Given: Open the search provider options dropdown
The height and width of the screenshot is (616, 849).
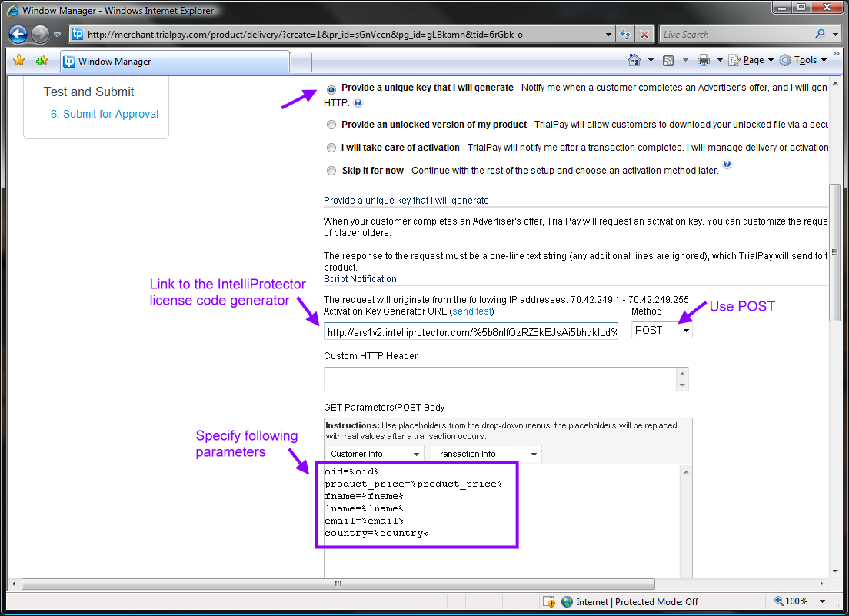Looking at the screenshot, I should [x=835, y=35].
